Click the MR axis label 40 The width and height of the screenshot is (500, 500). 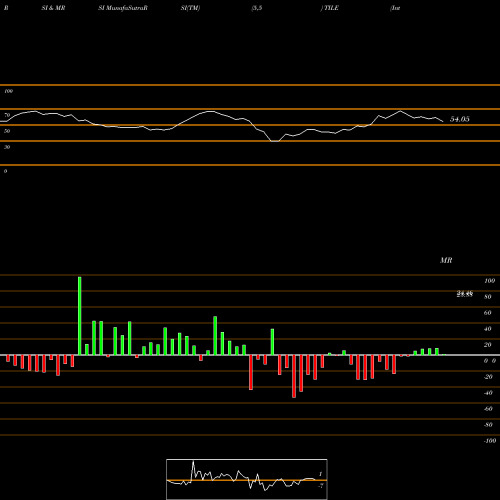[x=488, y=329]
